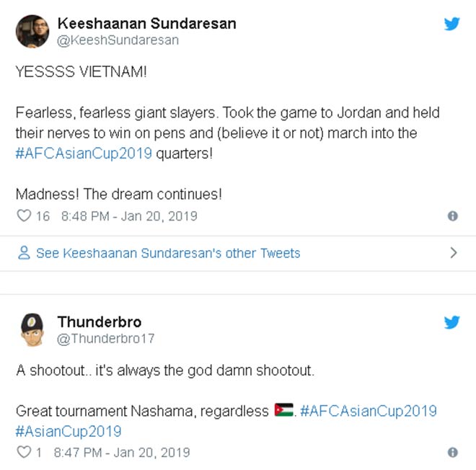
Task: Visit the @Thunderbro17 handle
Action: point(105,338)
